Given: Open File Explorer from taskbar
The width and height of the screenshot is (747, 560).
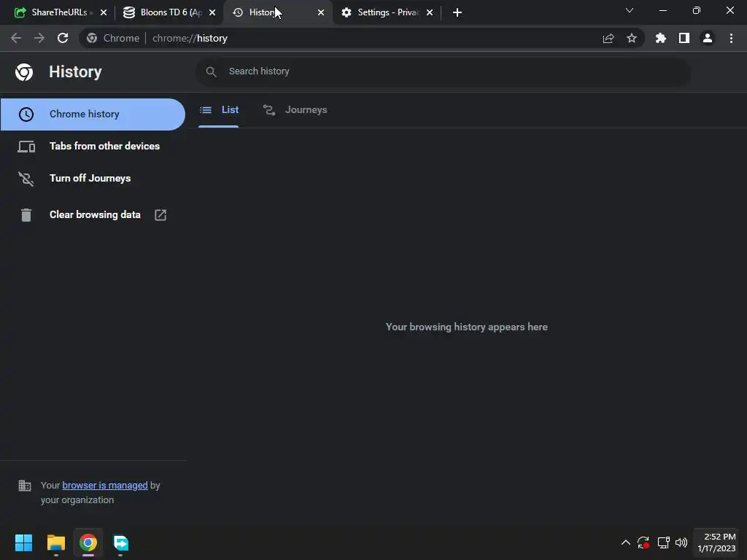Looking at the screenshot, I should pos(55,542).
